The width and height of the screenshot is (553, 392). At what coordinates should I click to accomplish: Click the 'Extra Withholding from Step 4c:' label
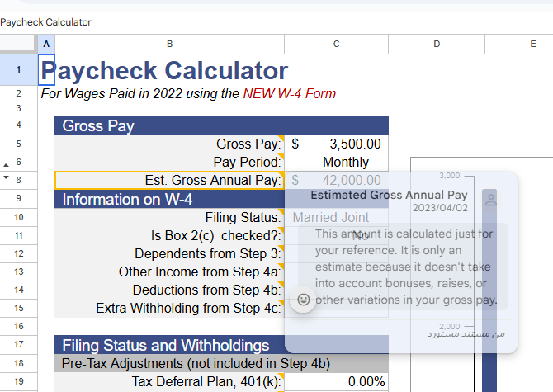tap(188, 308)
